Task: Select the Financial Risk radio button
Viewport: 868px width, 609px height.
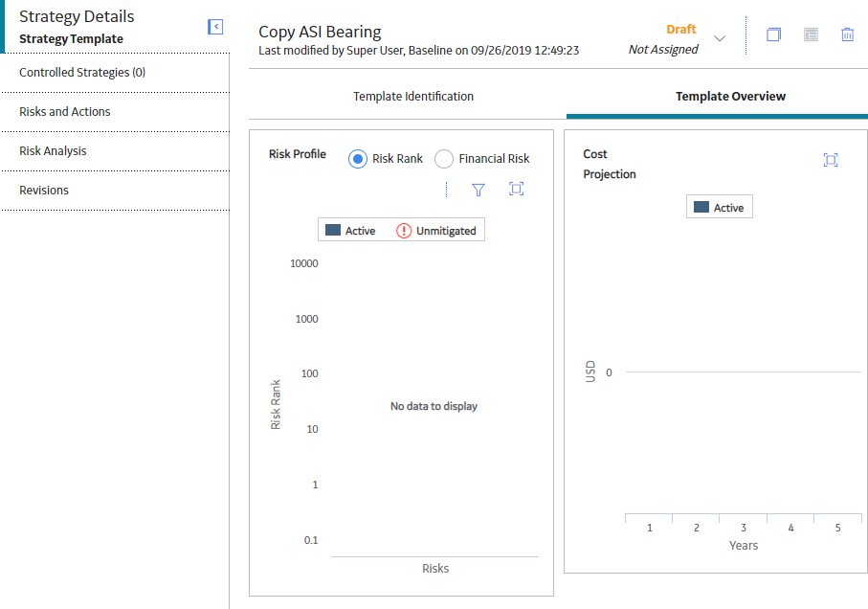Action: pyautogui.click(x=444, y=159)
